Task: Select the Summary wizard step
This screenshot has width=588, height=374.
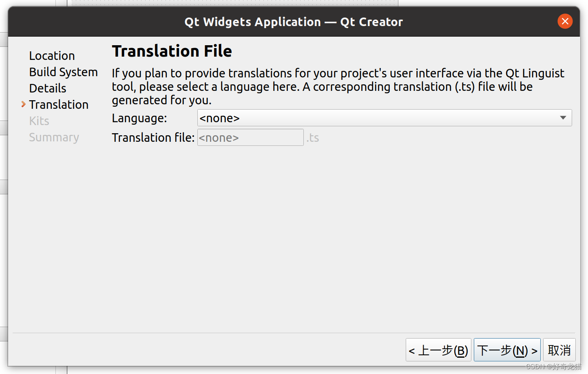Action: (54, 138)
